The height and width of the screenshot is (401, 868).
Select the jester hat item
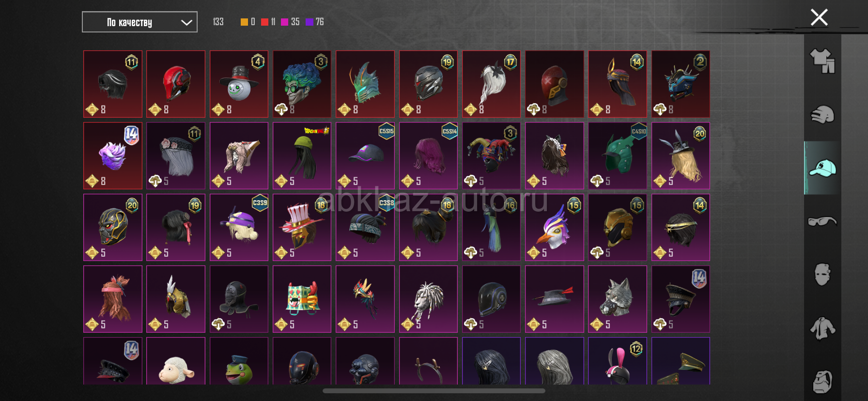point(491,155)
